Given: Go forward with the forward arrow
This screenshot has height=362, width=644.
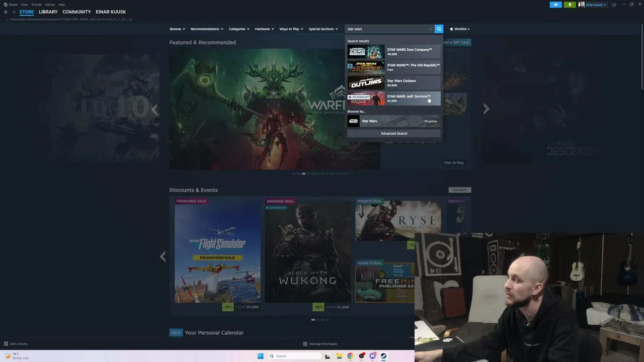Looking at the screenshot, I should click(14, 12).
